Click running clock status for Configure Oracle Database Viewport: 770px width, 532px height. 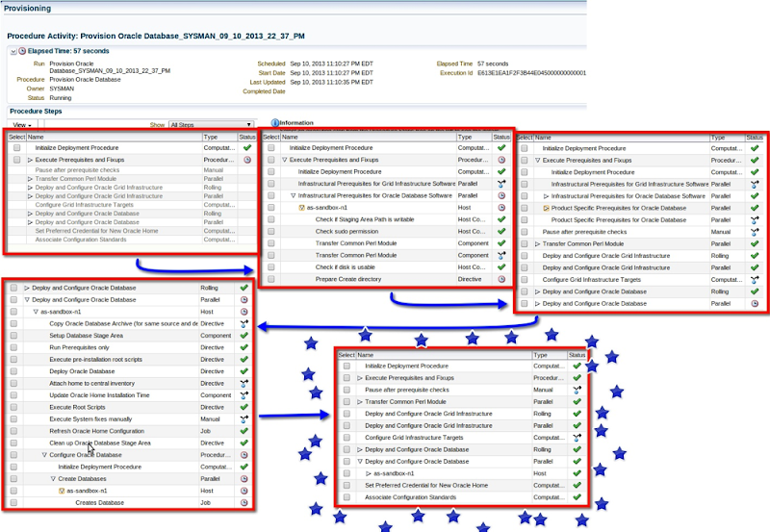point(244,455)
